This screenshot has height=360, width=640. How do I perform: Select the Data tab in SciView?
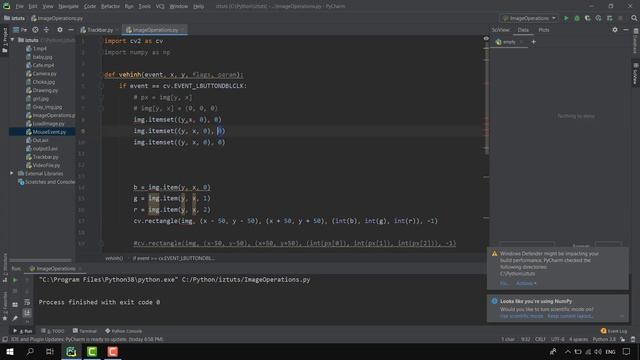point(523,30)
